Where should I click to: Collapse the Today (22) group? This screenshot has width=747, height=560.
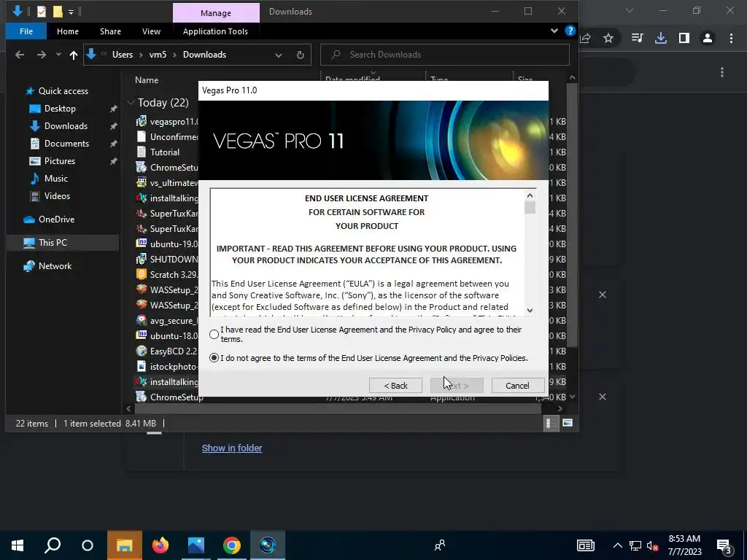tap(131, 102)
